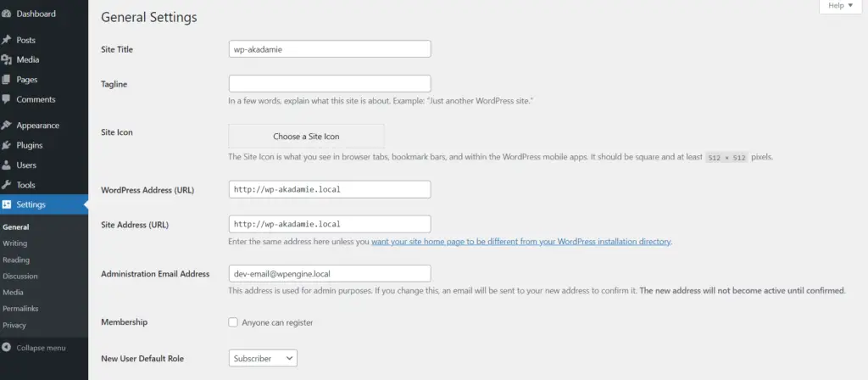This screenshot has width=868, height=380.
Task: Select the Settings menu label
Action: tap(31, 204)
